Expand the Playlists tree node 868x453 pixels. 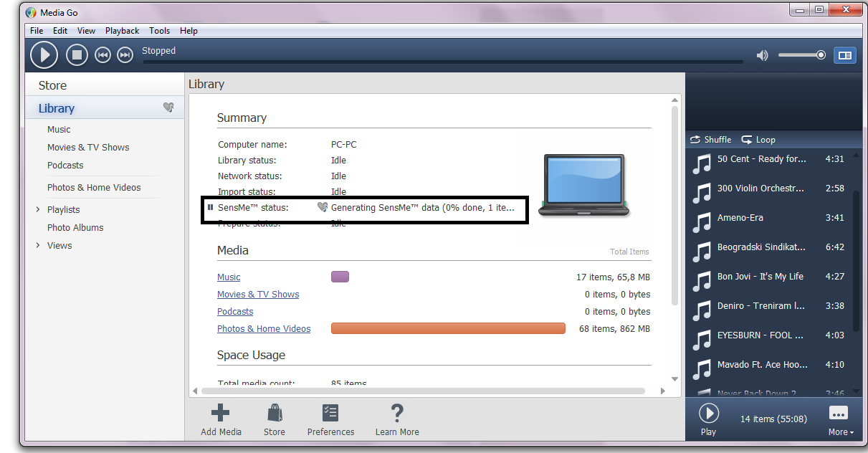tap(38, 210)
